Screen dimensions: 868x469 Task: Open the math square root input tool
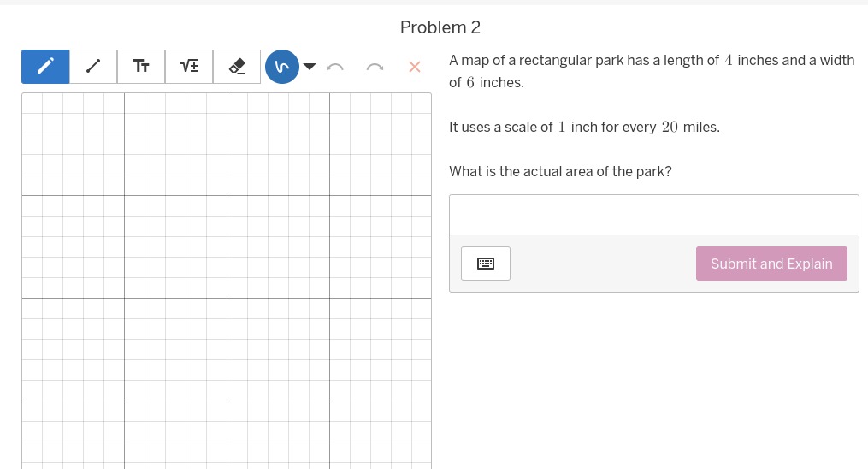(189, 66)
